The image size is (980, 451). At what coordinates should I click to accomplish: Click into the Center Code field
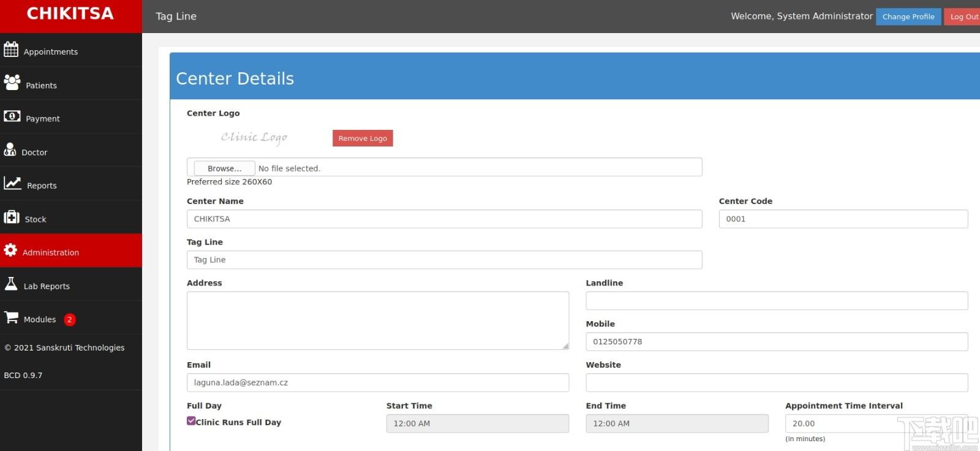[x=843, y=219]
